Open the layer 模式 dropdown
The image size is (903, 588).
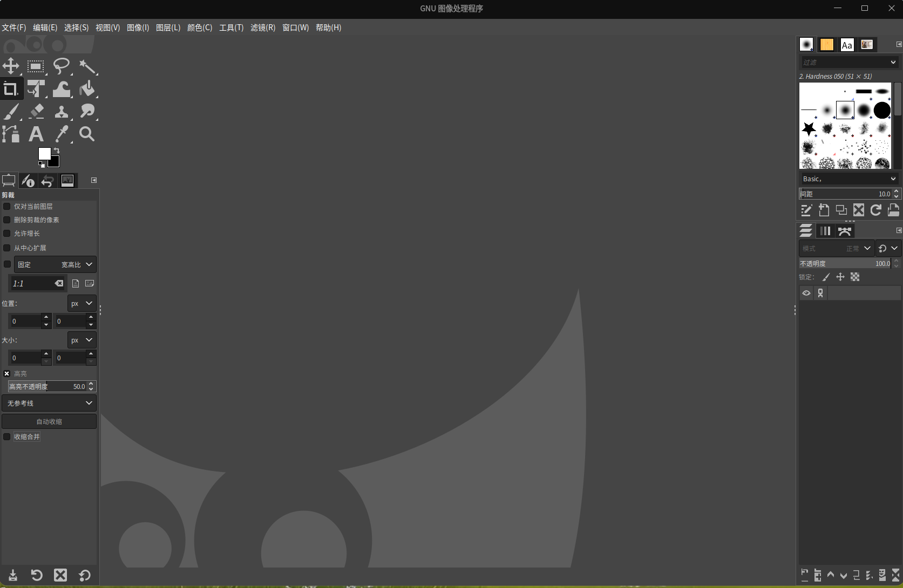coord(836,248)
